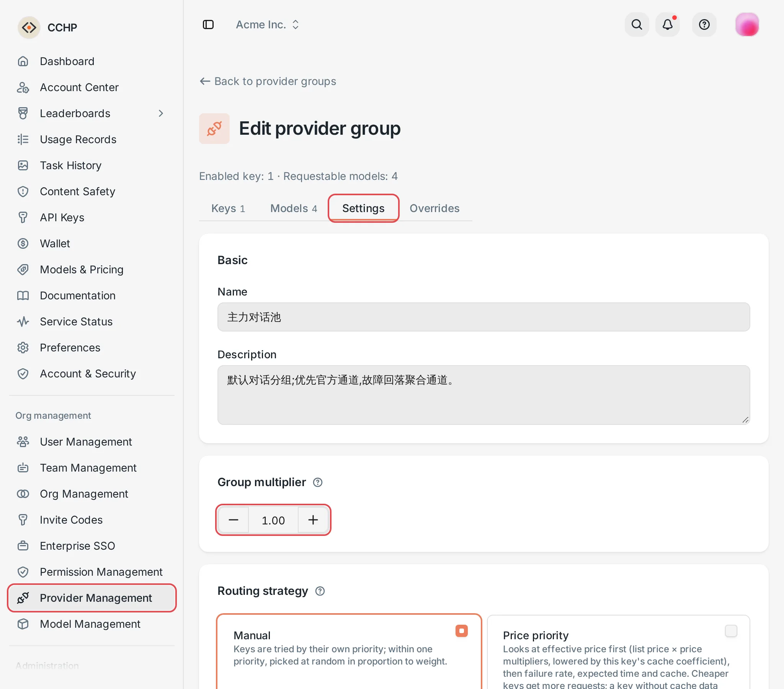This screenshot has height=689, width=784.
Task: Open Model Management
Action: point(91,624)
